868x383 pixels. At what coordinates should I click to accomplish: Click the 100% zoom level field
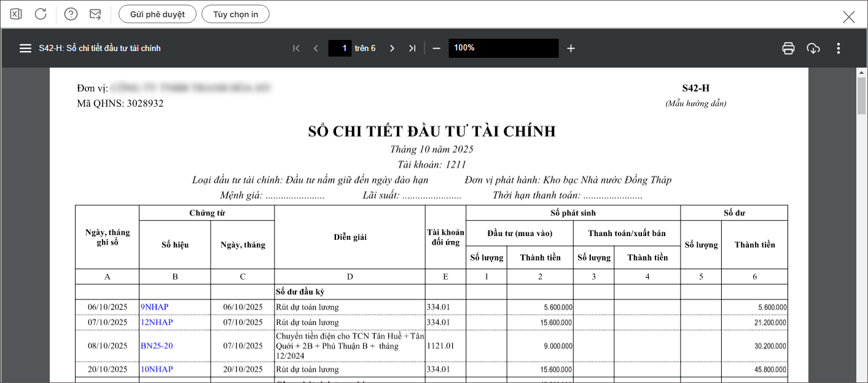click(x=503, y=48)
